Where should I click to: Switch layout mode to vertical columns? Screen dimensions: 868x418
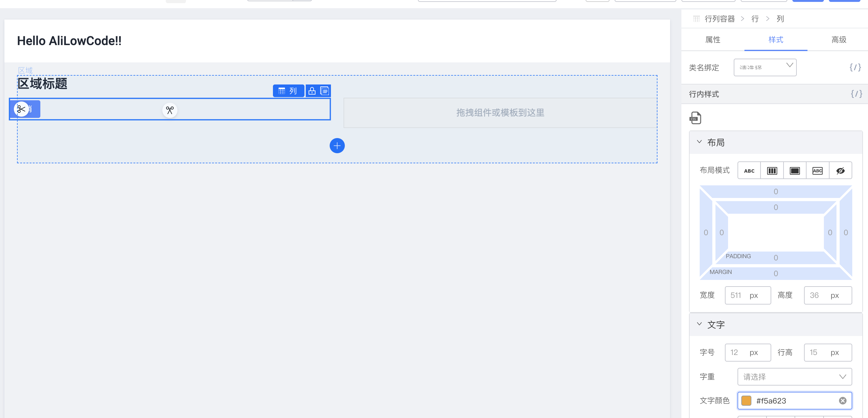click(772, 170)
